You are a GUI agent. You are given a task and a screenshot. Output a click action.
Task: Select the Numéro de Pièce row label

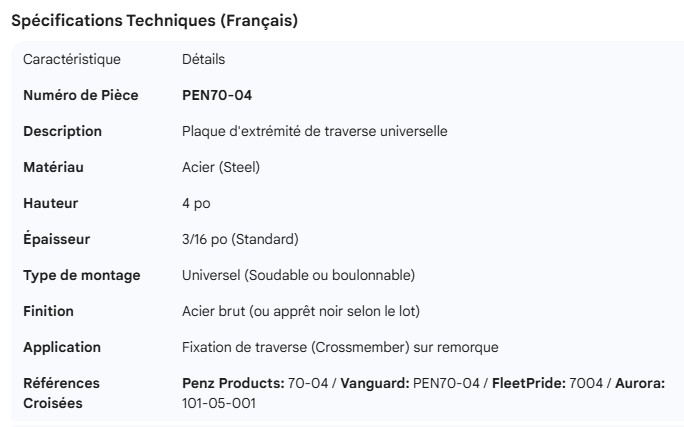[x=81, y=96]
